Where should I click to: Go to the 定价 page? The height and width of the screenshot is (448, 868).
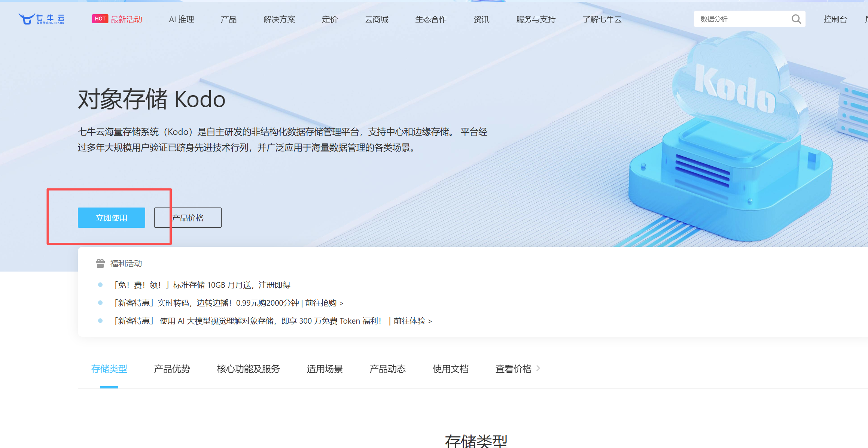[x=330, y=19]
